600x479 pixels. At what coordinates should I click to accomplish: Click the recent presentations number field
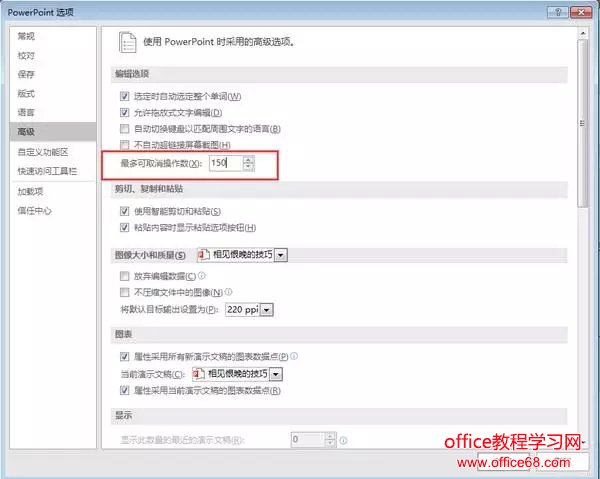[308, 440]
